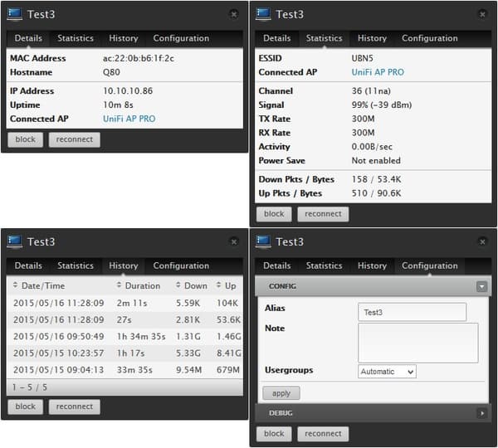Click the pagination text 1 - 5 / 5
Image resolution: width=498 pixels, height=448 pixels.
30,387
